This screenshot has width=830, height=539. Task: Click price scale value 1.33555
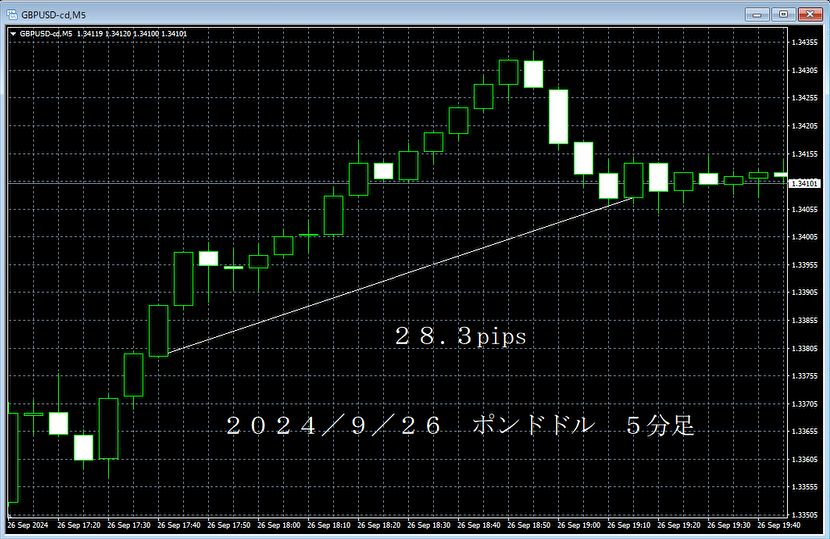coord(805,487)
